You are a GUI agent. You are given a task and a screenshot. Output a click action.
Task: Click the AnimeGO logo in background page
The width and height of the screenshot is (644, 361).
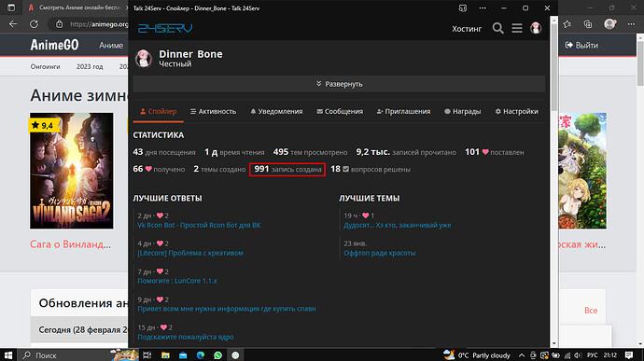[x=54, y=45]
